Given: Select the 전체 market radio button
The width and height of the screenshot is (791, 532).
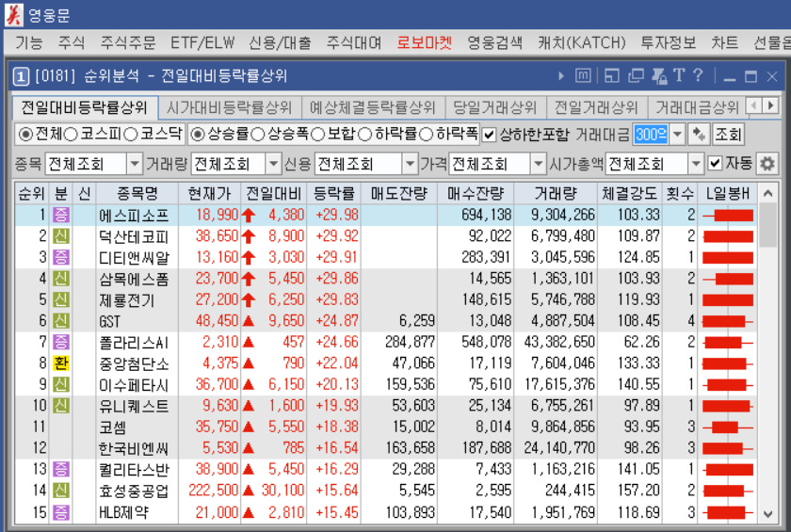Looking at the screenshot, I should pos(25,135).
